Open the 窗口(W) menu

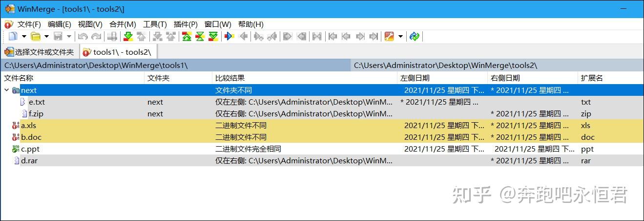point(218,24)
